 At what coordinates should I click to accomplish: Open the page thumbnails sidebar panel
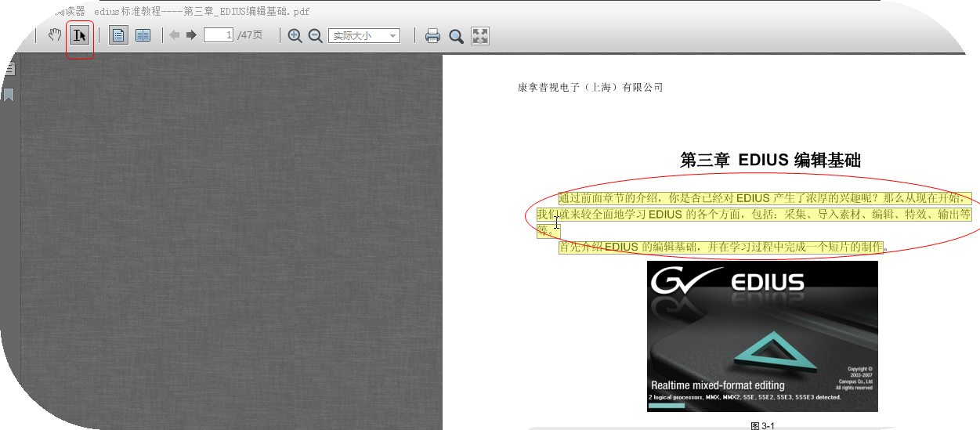click(x=9, y=69)
